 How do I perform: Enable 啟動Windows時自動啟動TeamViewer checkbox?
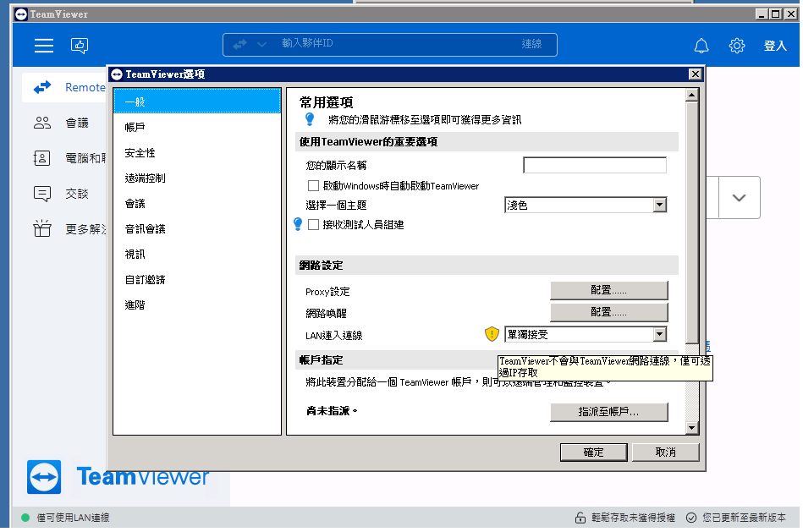[313, 185]
